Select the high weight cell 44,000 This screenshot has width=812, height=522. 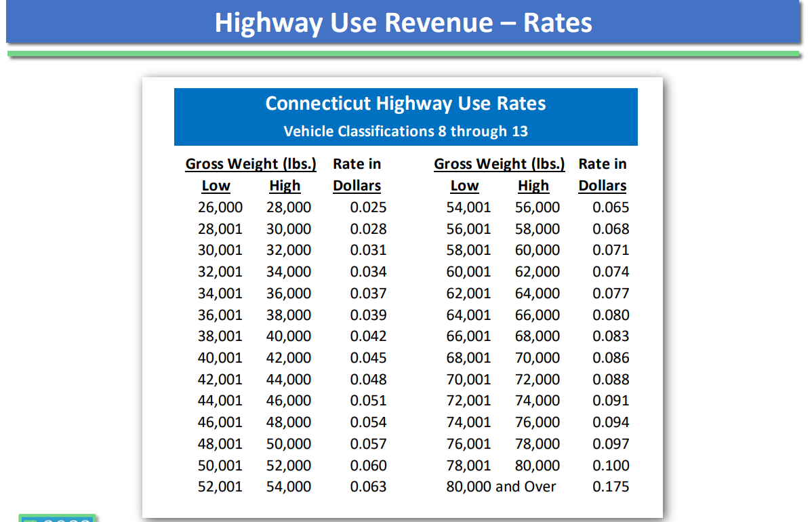(289, 380)
